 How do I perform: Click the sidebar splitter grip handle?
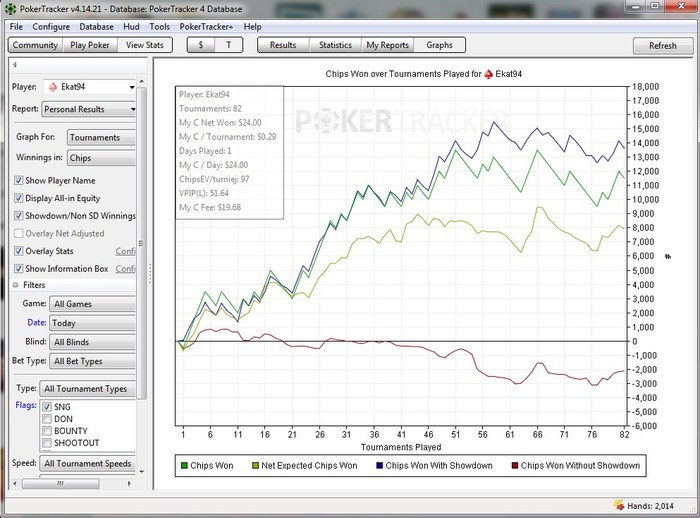[x=150, y=273]
